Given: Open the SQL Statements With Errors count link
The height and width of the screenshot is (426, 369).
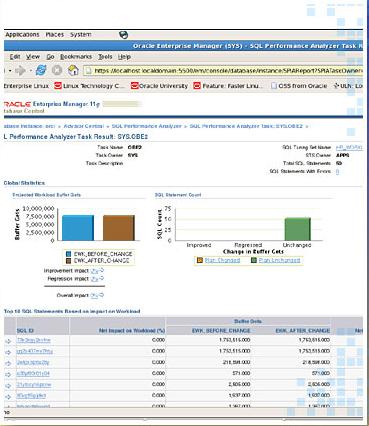Looking at the screenshot, I should pos(337,172).
